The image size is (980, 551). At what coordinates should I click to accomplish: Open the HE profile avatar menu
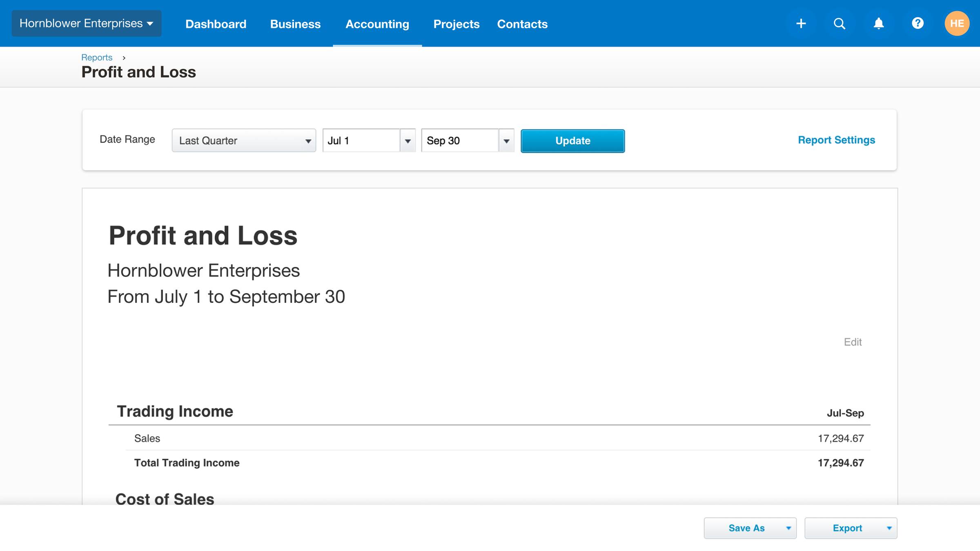click(957, 23)
